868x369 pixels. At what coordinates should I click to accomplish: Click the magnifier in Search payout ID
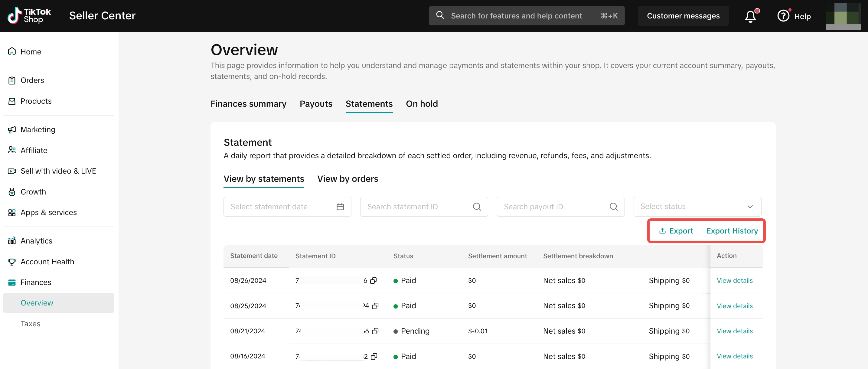[614, 207]
